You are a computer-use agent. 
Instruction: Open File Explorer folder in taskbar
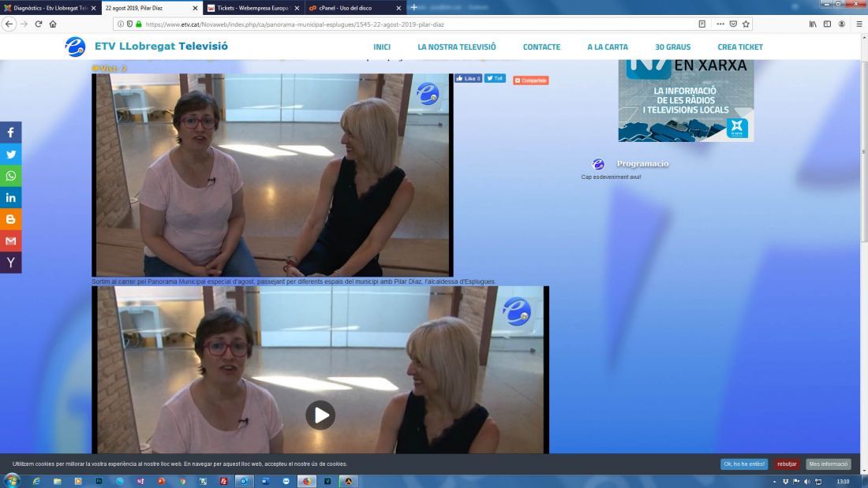click(x=57, y=482)
